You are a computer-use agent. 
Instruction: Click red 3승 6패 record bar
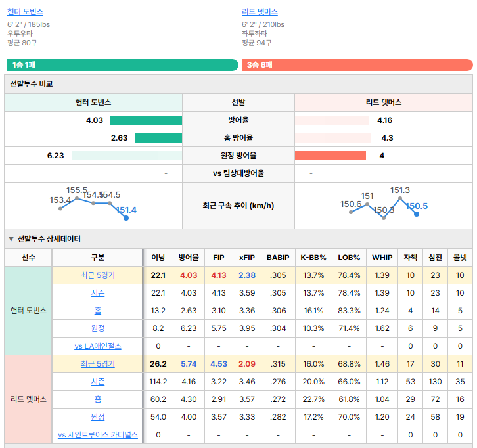pyautogui.click(x=357, y=65)
